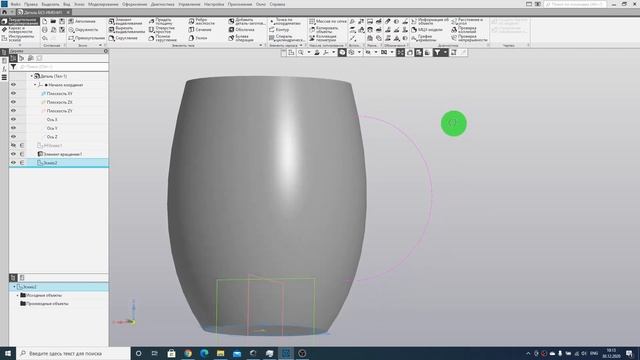
Task: Click Придать толщину tool
Action: (161, 21)
